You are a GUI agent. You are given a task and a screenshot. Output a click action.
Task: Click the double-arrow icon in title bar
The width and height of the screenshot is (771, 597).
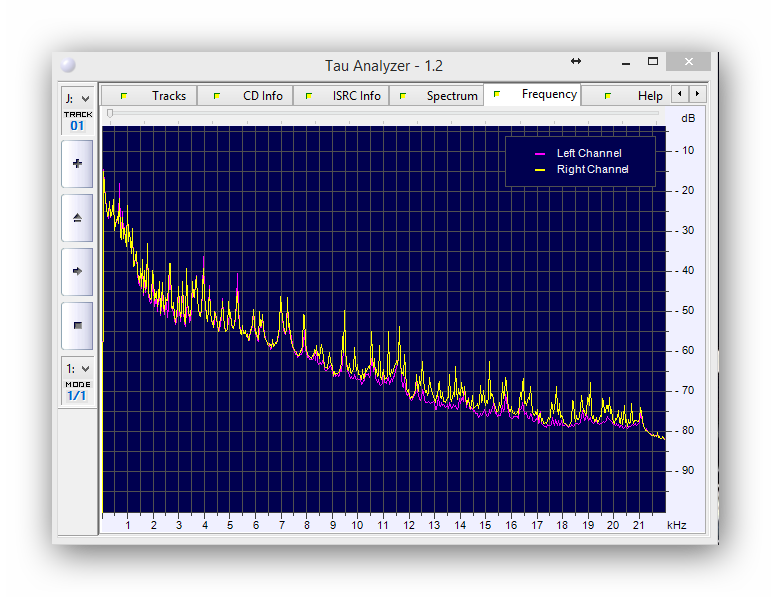(576, 61)
